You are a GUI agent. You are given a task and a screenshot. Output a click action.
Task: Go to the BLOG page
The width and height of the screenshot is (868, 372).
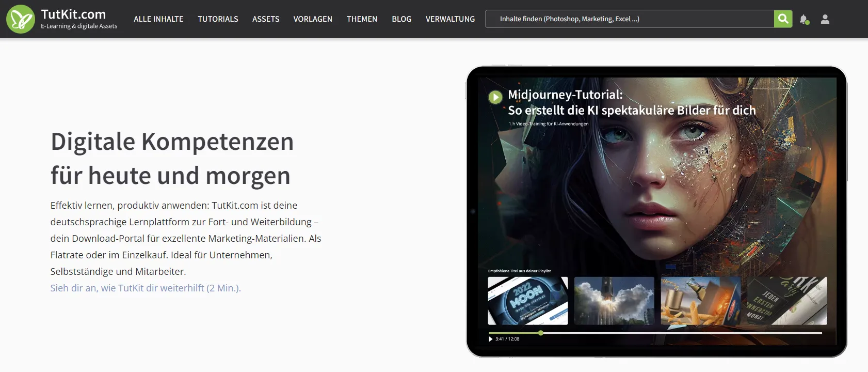(401, 19)
